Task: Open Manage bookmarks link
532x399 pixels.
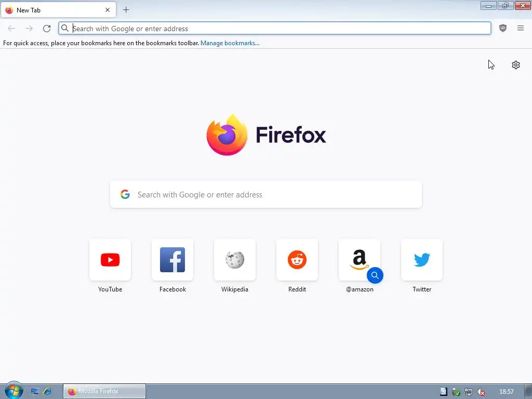Action: [230, 43]
